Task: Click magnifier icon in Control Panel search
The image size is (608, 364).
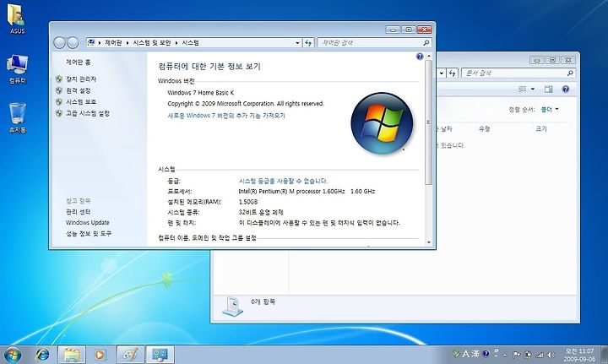Action: tap(426, 42)
